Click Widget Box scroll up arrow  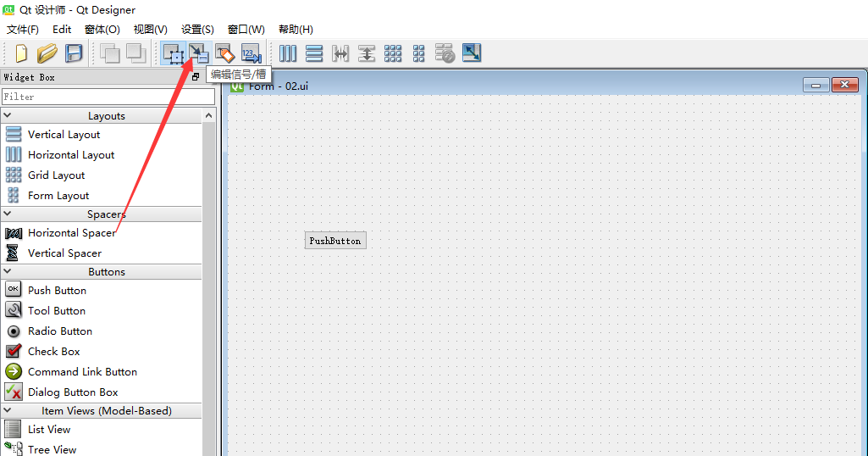208,115
